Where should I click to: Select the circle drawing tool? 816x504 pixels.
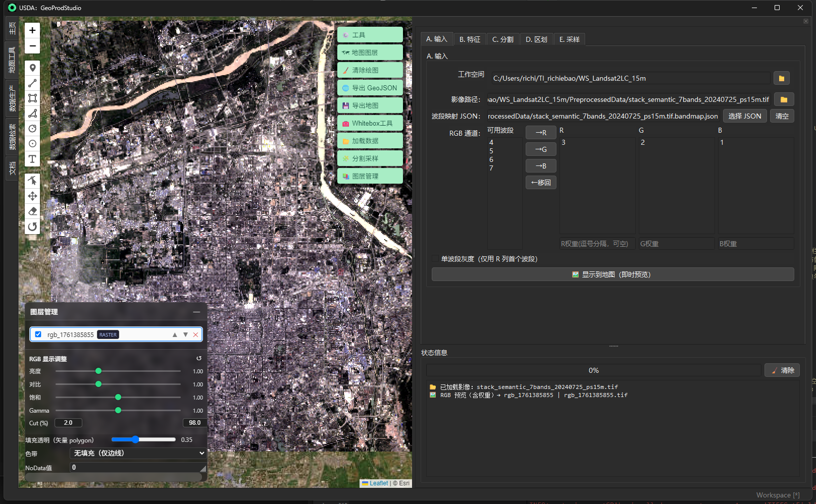[32, 129]
